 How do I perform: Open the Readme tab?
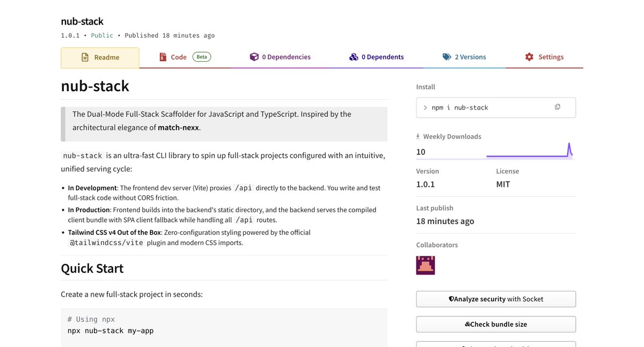(x=100, y=57)
